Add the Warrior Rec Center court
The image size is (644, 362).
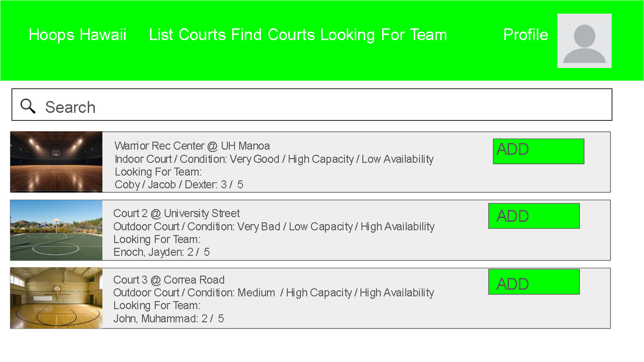pos(538,151)
